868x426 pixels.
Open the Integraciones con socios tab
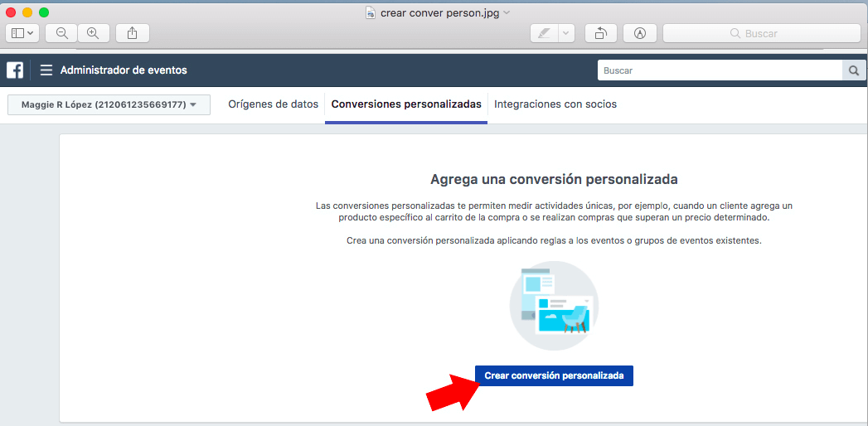tap(555, 104)
